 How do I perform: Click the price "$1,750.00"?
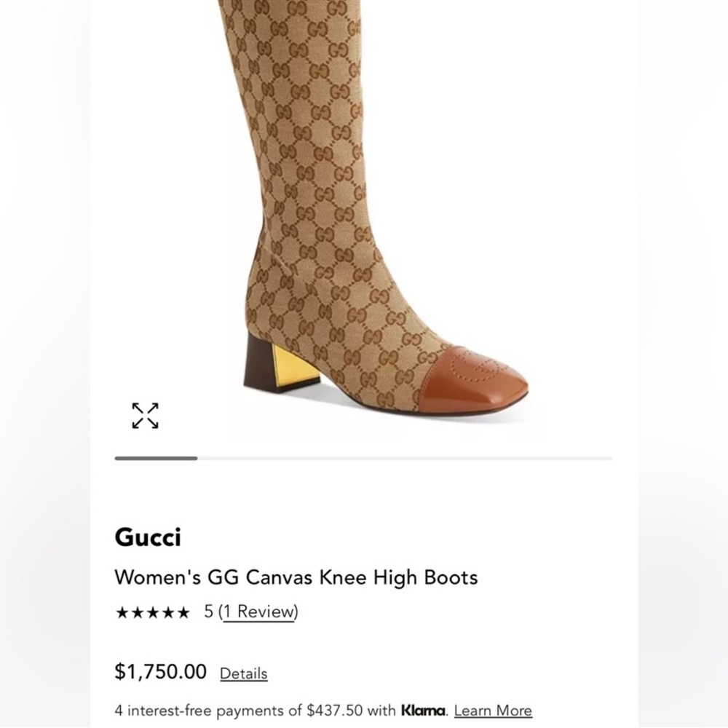[160, 672]
